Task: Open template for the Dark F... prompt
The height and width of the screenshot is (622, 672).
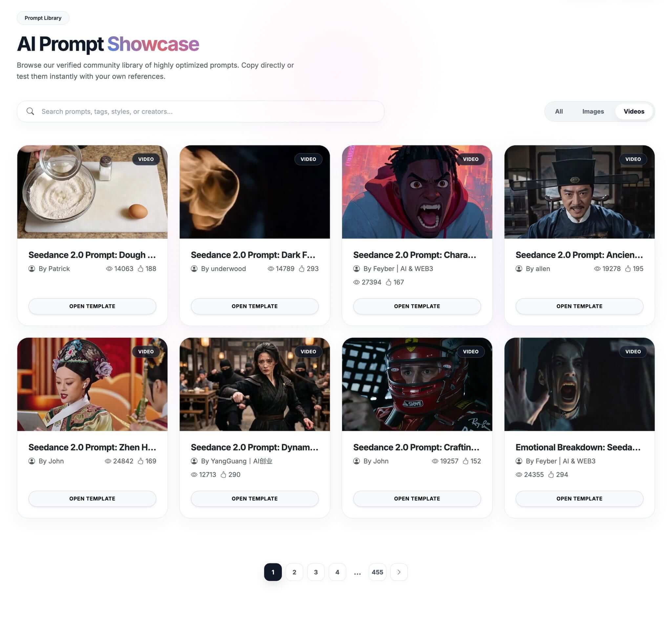Action: [255, 306]
